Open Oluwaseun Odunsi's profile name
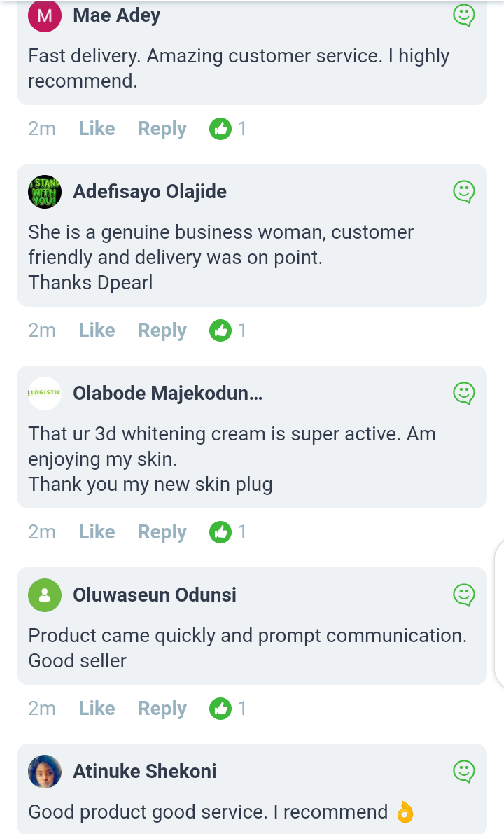This screenshot has width=504, height=834. [154, 595]
